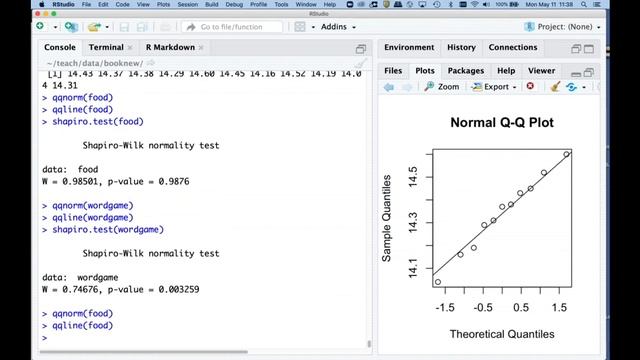Image resolution: width=640 pixels, height=360 pixels.
Task: Click the console vertical scrollbar thumb
Action: (x=369, y=344)
